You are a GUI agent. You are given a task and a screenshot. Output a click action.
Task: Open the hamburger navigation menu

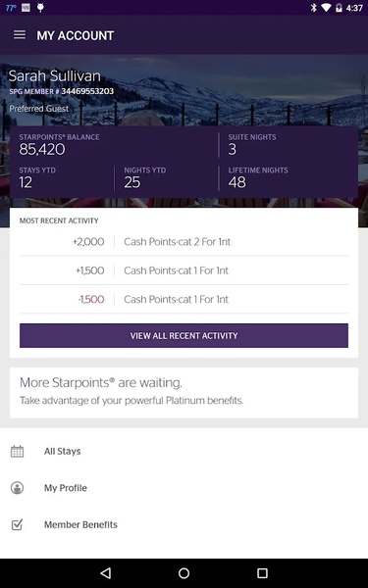tap(20, 35)
